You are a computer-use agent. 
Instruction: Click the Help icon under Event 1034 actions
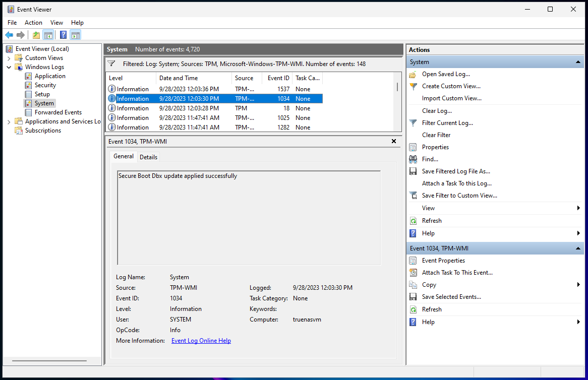(413, 322)
